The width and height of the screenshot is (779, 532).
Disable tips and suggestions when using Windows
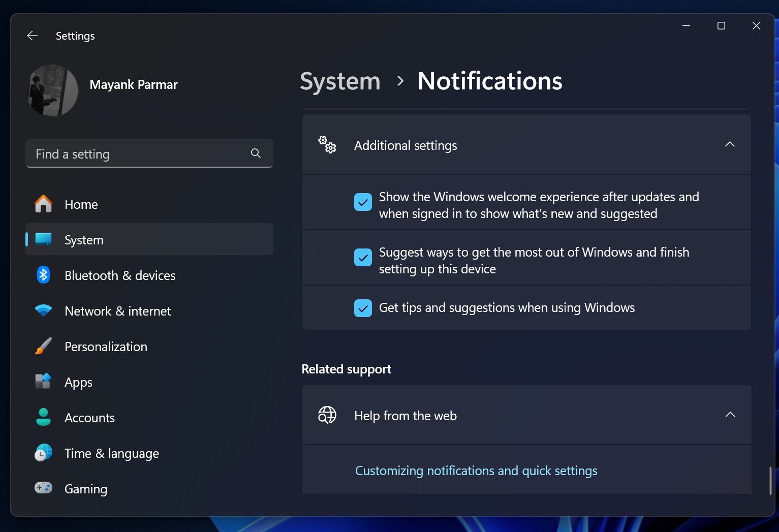coord(363,308)
